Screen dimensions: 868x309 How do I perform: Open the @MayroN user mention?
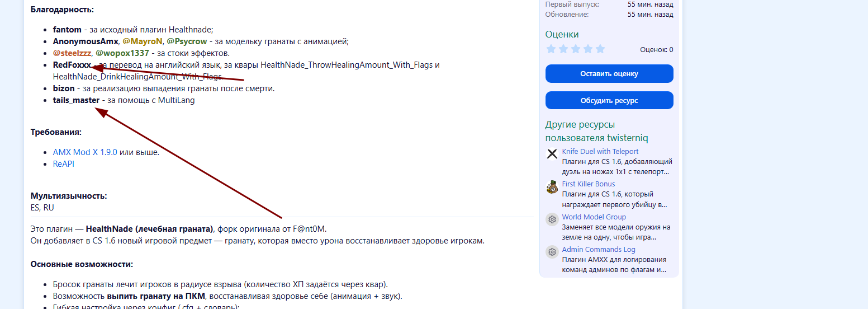[143, 41]
